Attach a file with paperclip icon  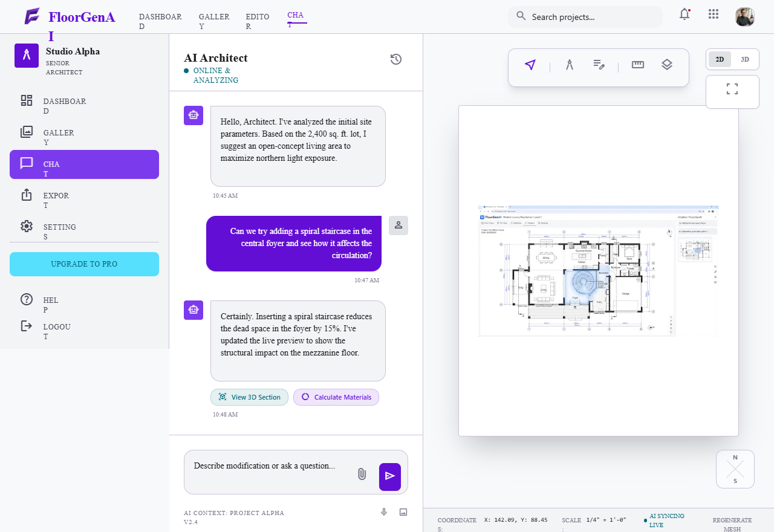pyautogui.click(x=362, y=474)
